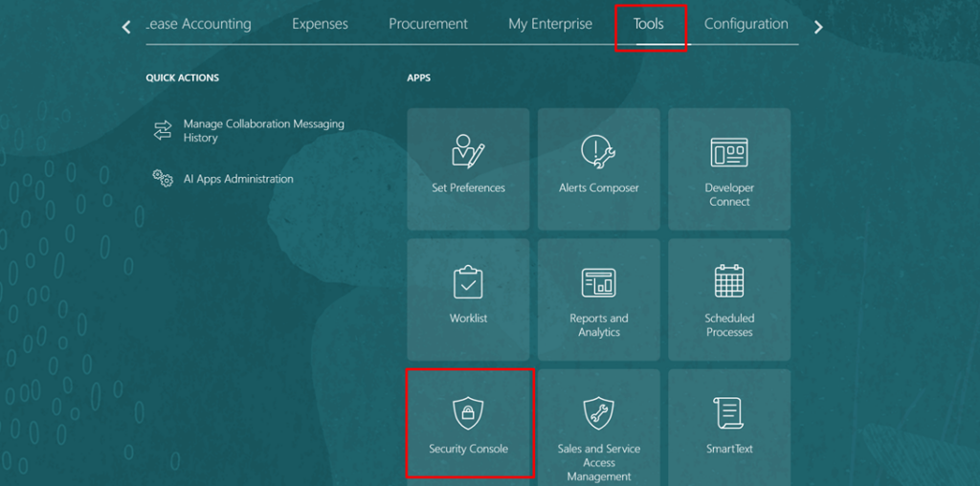The width and height of the screenshot is (980, 486).
Task: Switch to the Expenses tab
Action: click(320, 24)
